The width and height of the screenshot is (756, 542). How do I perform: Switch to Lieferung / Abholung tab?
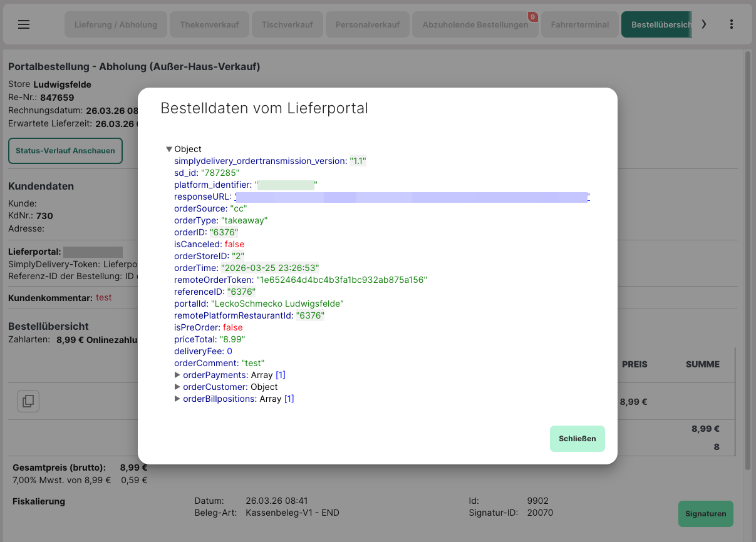point(116,25)
